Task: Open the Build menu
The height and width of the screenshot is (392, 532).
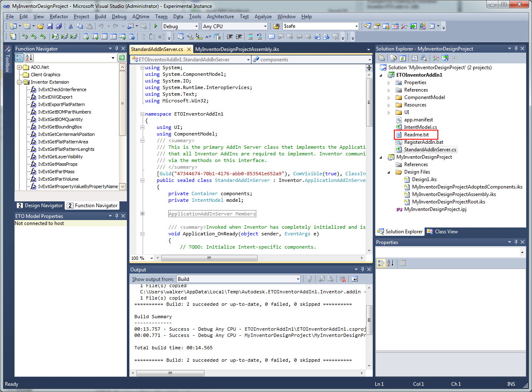Action: (100, 17)
